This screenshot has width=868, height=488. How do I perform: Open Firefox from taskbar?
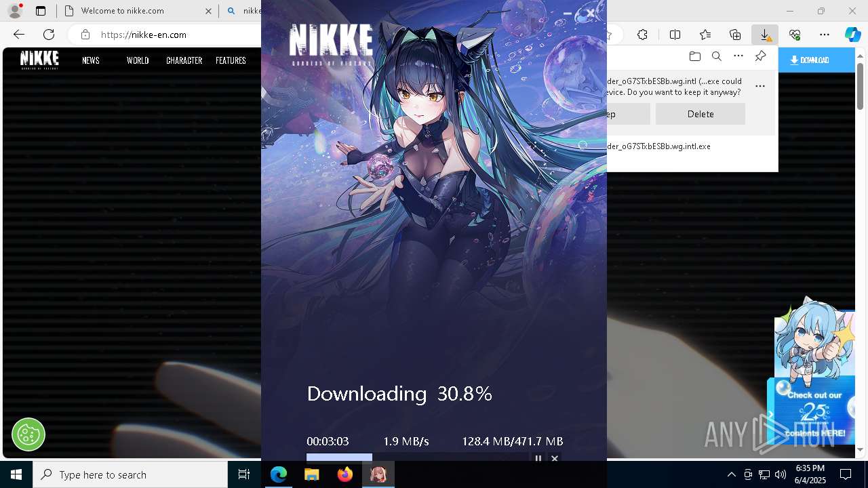[x=345, y=474]
